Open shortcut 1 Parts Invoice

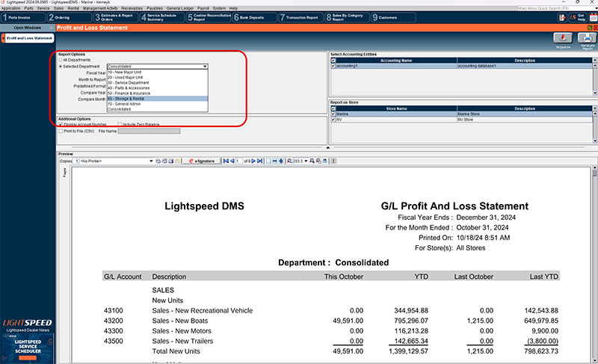[x=23, y=17]
